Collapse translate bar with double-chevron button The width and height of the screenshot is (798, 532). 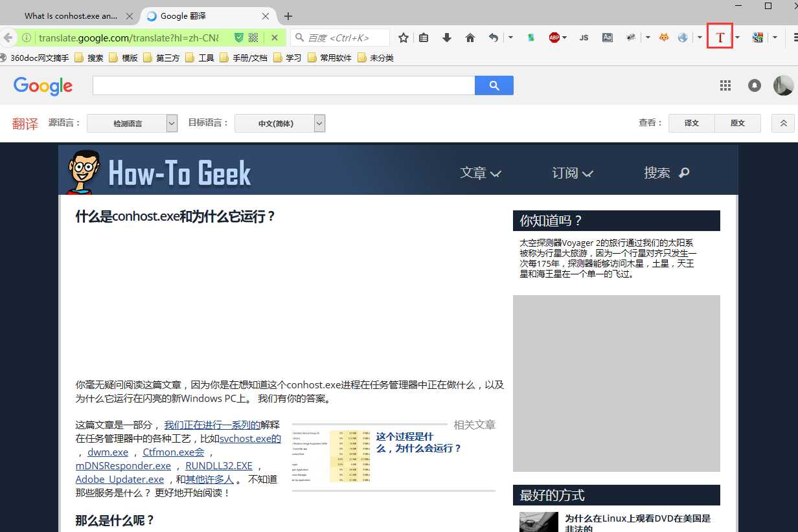[783, 123]
